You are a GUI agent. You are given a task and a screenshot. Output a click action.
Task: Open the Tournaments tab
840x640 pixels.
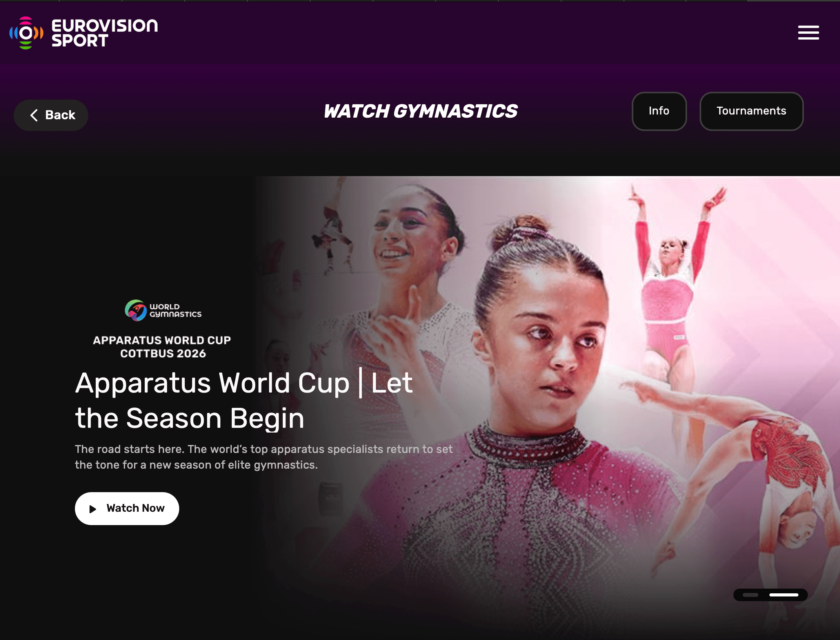[751, 111]
